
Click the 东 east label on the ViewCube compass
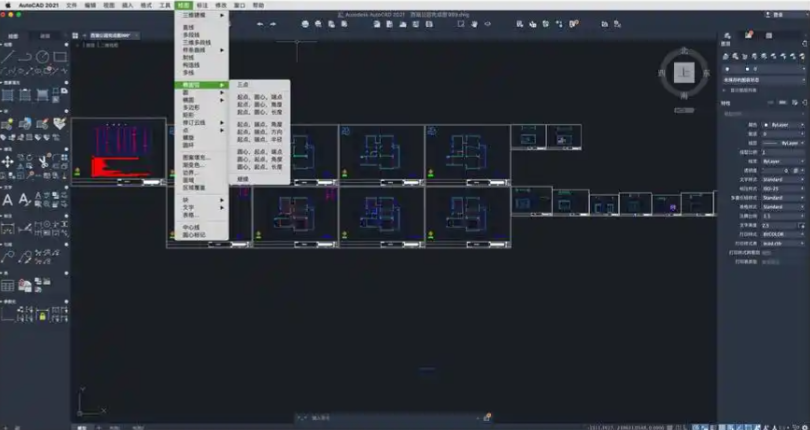[706, 73]
